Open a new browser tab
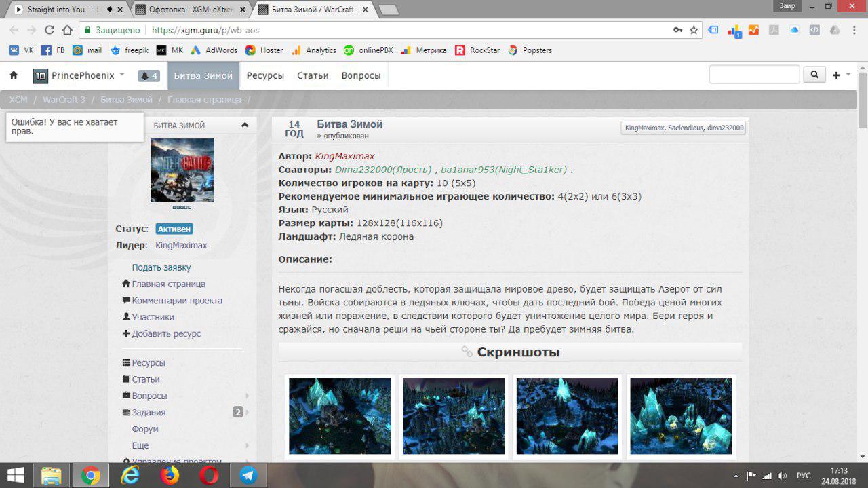Viewport: 868px width, 488px height. point(388,10)
